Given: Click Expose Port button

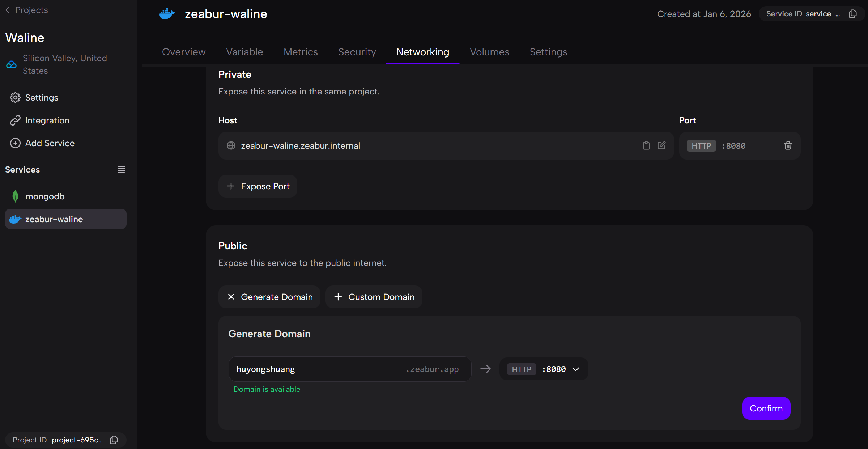Looking at the screenshot, I should tap(258, 186).
